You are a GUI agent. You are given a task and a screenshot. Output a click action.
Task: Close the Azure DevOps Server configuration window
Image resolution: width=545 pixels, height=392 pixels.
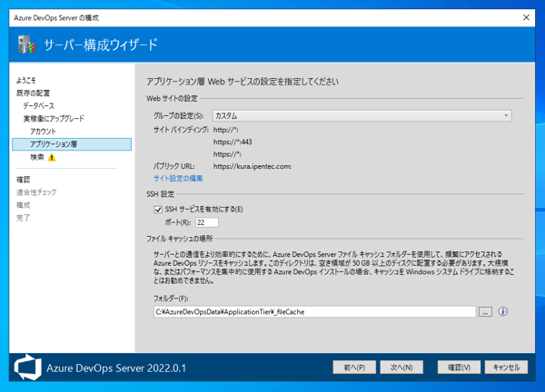[x=526, y=18]
